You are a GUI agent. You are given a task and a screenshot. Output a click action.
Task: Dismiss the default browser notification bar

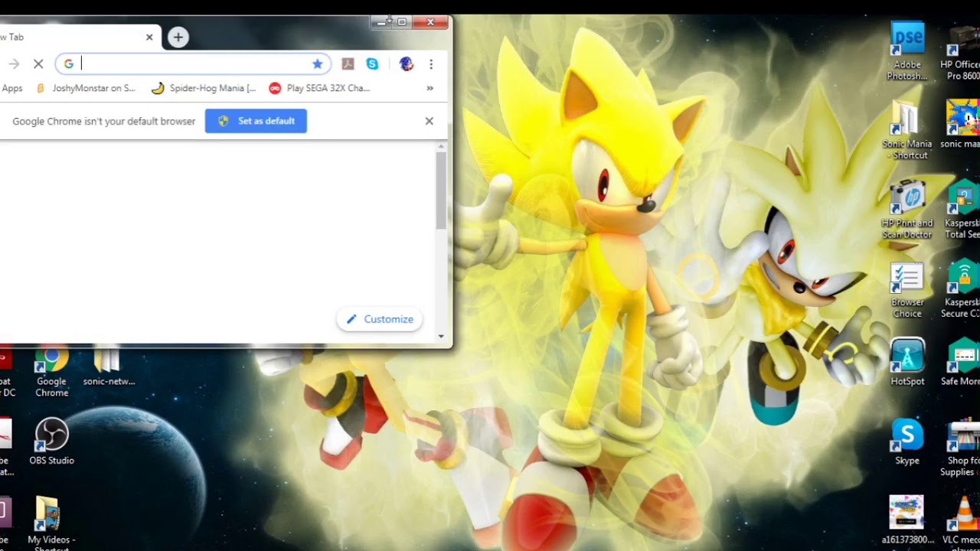coord(430,121)
